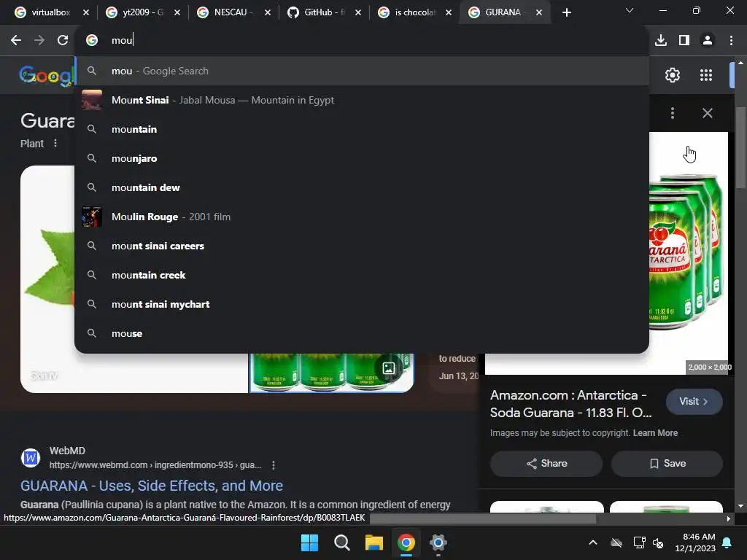
Task: Save the Guarana Antarctica image
Action: pos(667,463)
